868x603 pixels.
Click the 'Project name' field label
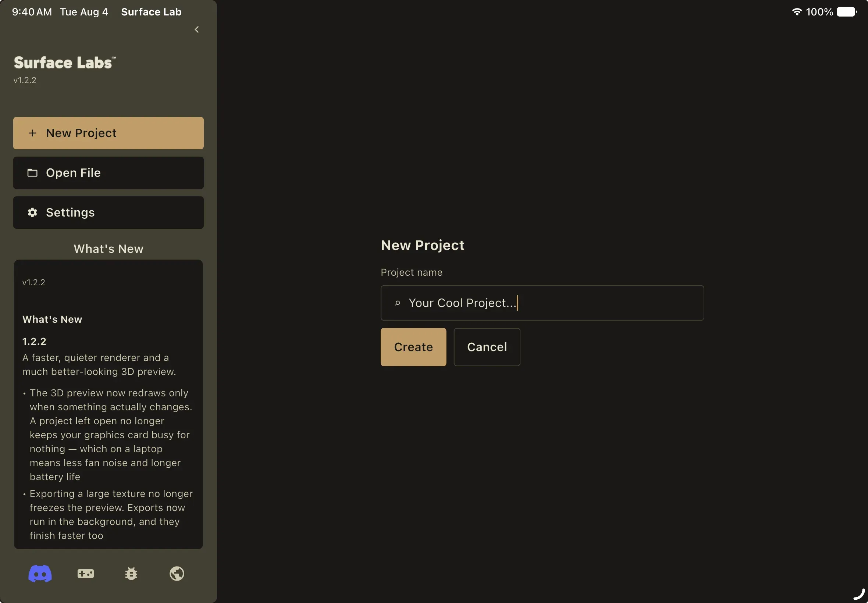point(412,272)
